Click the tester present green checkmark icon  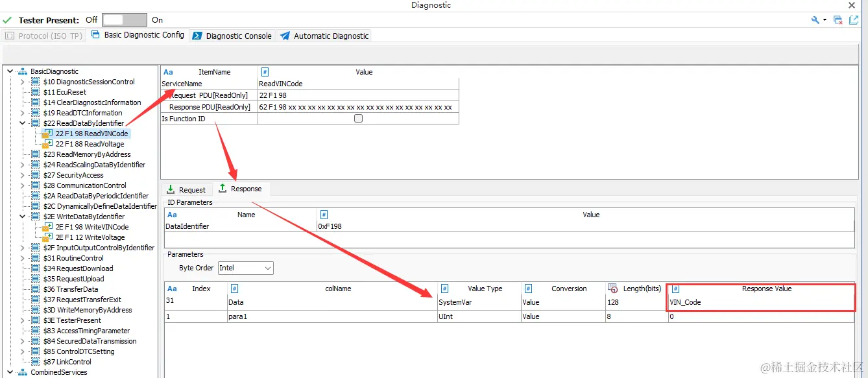[7, 20]
